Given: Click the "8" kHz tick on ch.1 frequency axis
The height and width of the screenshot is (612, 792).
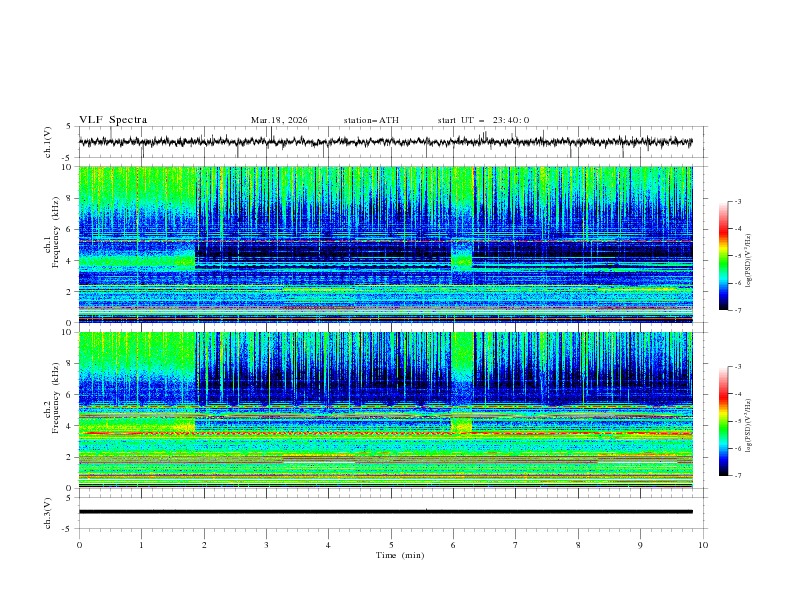Looking at the screenshot, I should click(70, 198).
